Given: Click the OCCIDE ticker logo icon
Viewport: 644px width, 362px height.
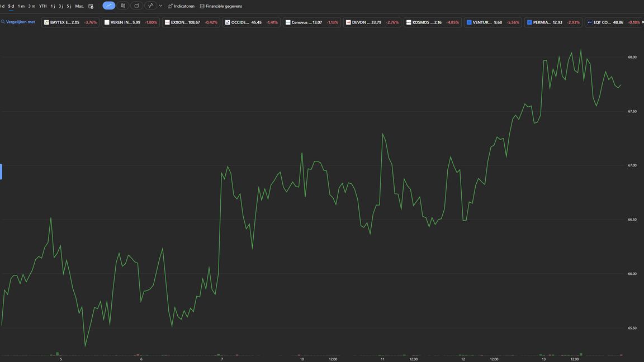Looking at the screenshot, I should click(227, 22).
